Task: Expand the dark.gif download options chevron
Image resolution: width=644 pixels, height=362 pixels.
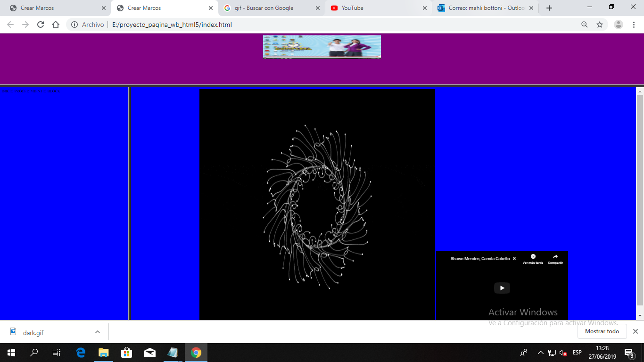Action: point(98,332)
